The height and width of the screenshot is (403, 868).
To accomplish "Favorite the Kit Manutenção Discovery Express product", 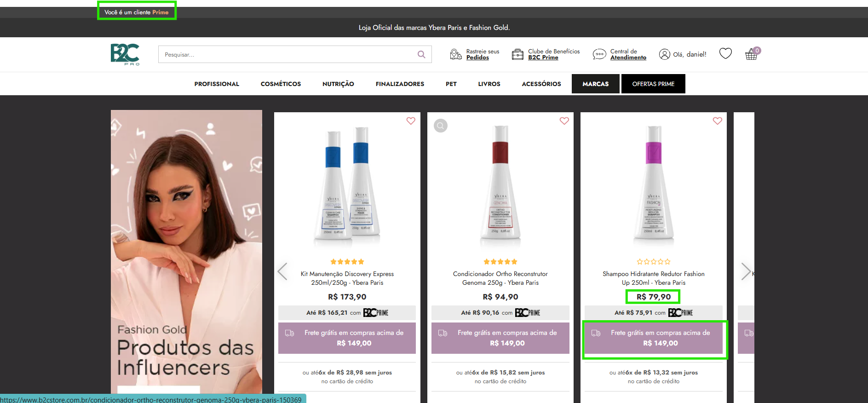I will (411, 121).
